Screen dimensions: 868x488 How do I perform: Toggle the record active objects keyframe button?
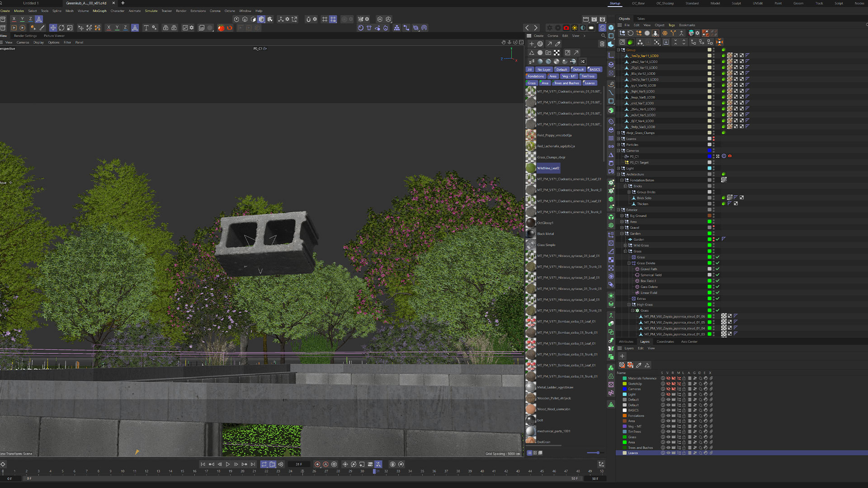pyautogui.click(x=317, y=464)
